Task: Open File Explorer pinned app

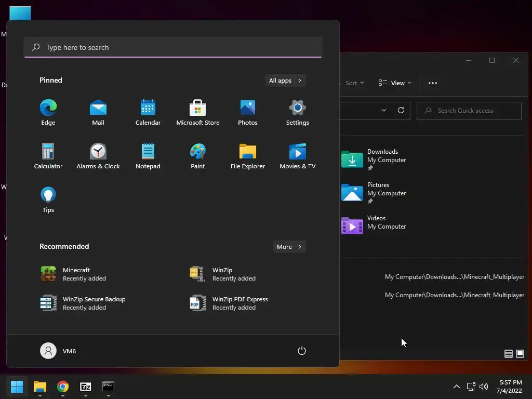Action: (x=248, y=156)
